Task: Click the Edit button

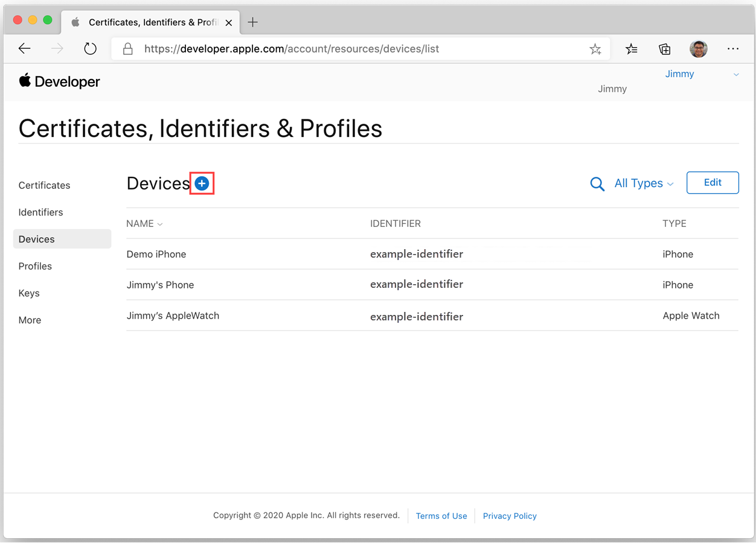Action: 713,182
